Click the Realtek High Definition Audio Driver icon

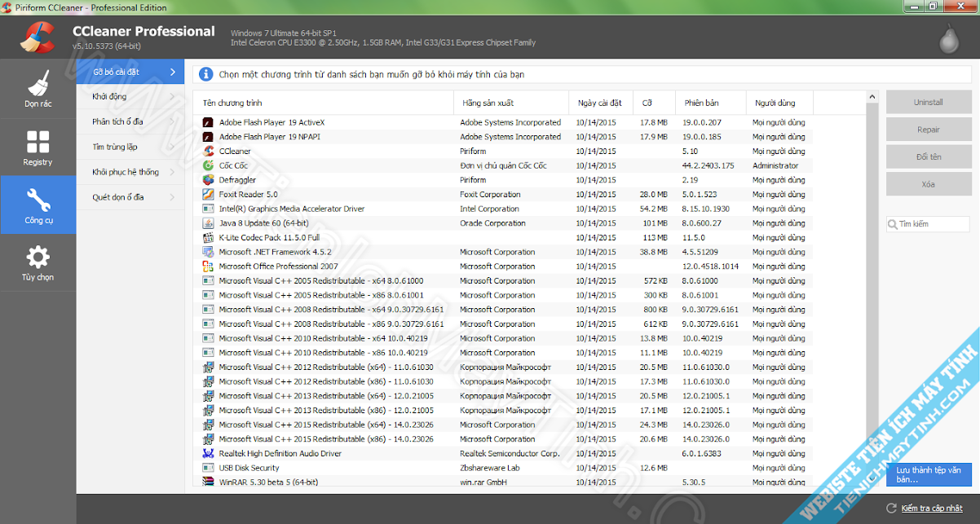tap(208, 453)
